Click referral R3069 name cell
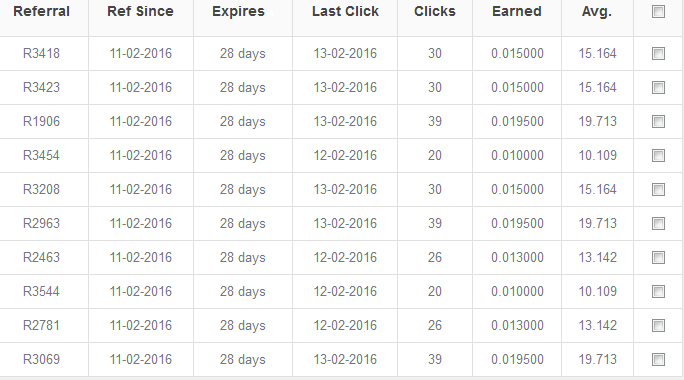 coord(41,359)
